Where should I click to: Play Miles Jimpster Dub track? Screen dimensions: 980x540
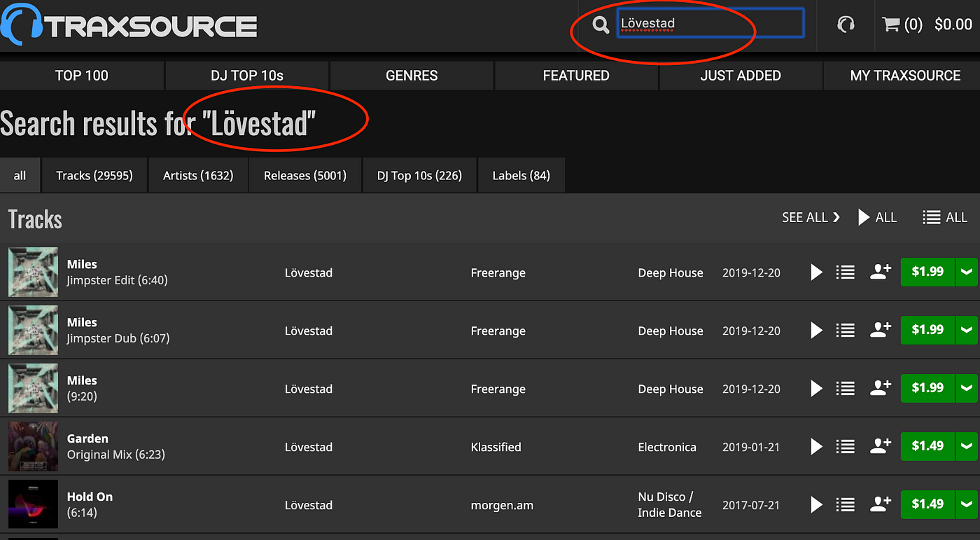pyautogui.click(x=816, y=330)
